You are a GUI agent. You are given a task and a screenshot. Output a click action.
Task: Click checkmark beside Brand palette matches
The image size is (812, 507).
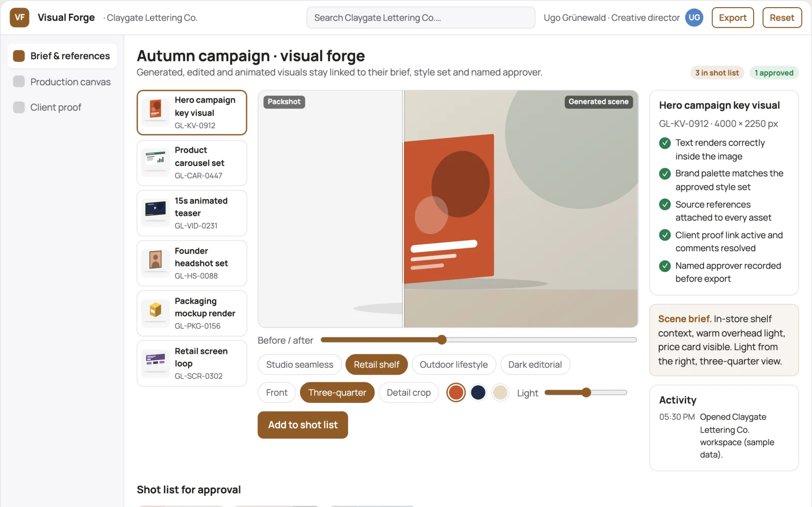click(665, 174)
